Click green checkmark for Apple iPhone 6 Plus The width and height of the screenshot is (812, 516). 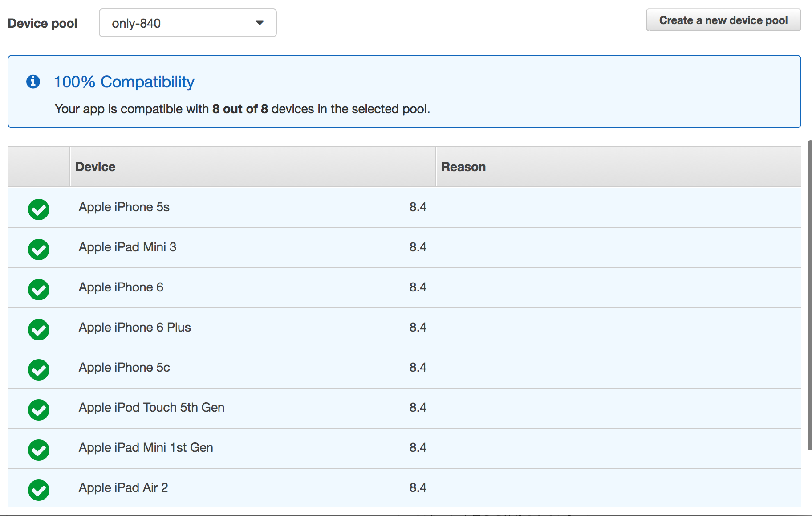pos(39,329)
